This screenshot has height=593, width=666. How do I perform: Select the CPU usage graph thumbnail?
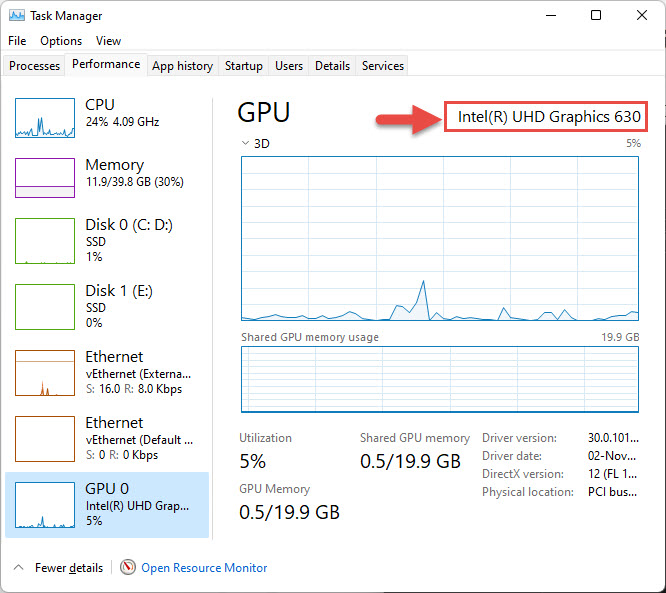(45, 118)
